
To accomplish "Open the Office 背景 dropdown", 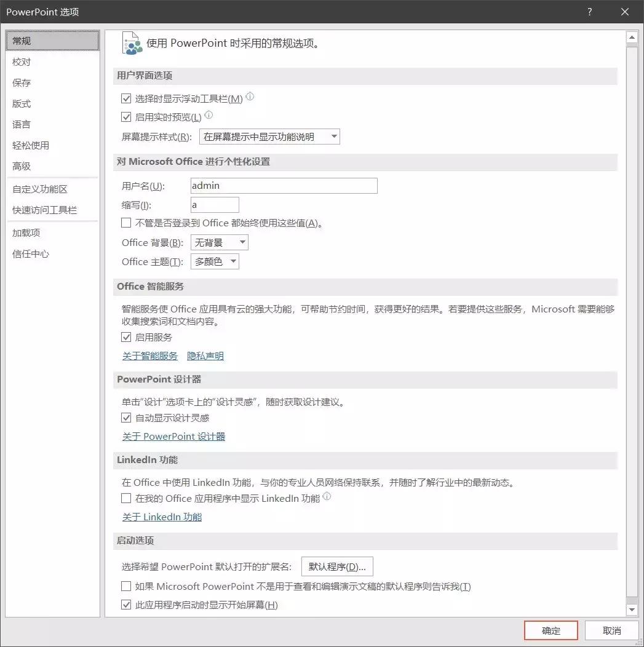I will pos(244,242).
